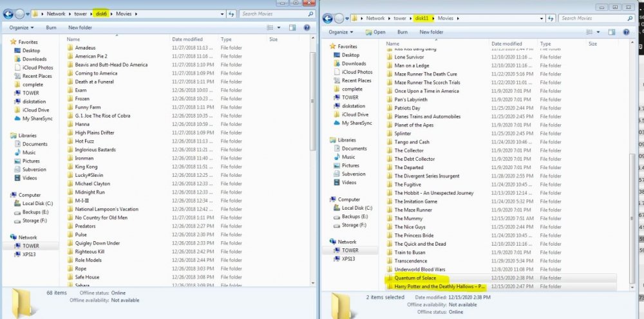Click tower breadcrumb in disk11 window
644x319 pixels.
click(400, 19)
